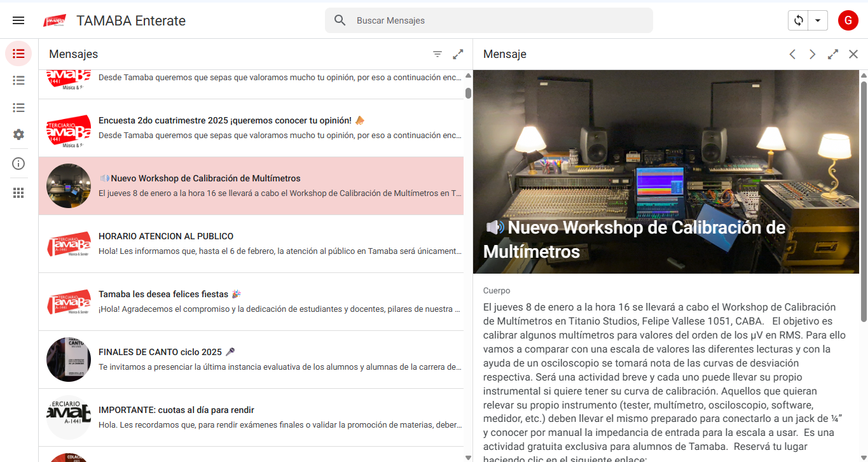This screenshot has height=462, width=868.
Task: Expand the Mensaje detail panel
Action: pos(833,54)
